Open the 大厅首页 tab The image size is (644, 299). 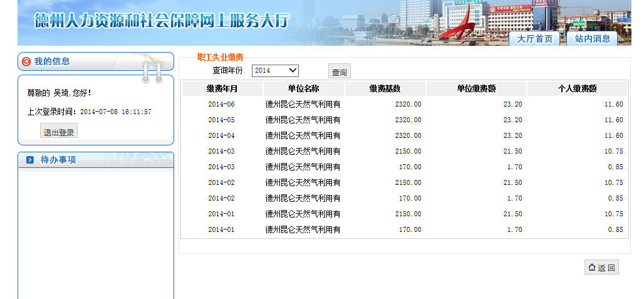pos(534,39)
